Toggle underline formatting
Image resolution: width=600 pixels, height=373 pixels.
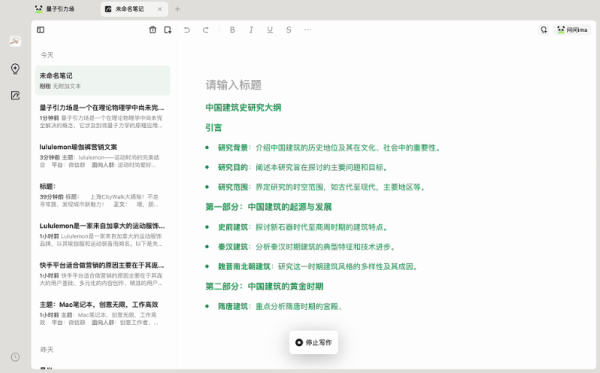(270, 30)
